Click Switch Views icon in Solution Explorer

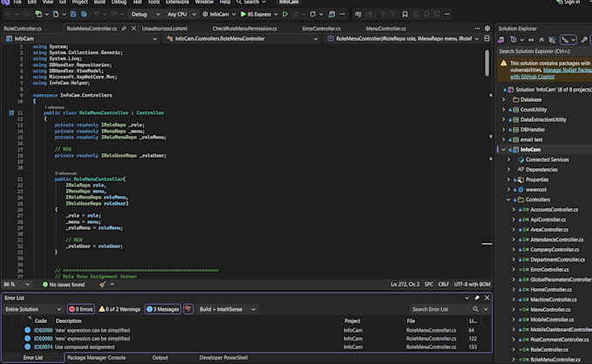[501, 40]
